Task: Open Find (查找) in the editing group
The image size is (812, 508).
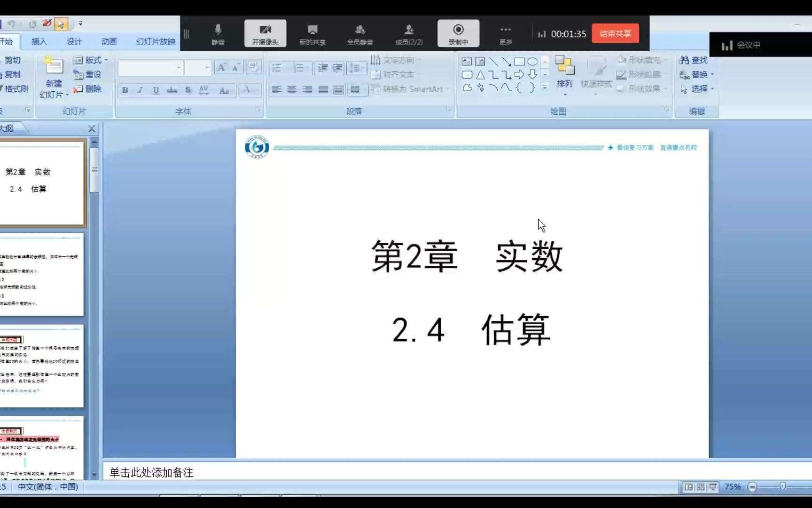Action: (693, 60)
